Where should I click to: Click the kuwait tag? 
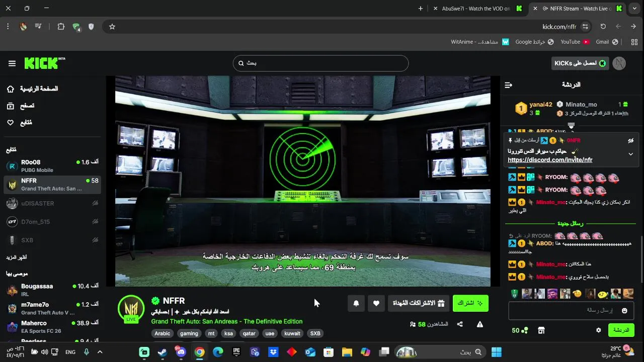[x=292, y=333]
